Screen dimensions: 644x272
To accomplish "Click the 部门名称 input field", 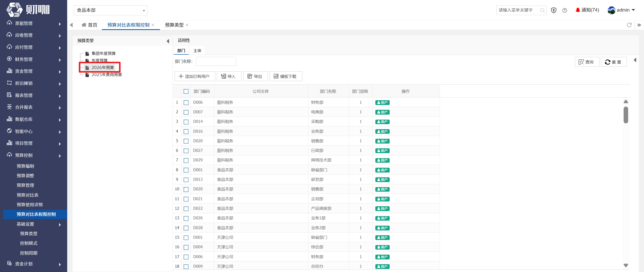I will (x=216, y=61).
